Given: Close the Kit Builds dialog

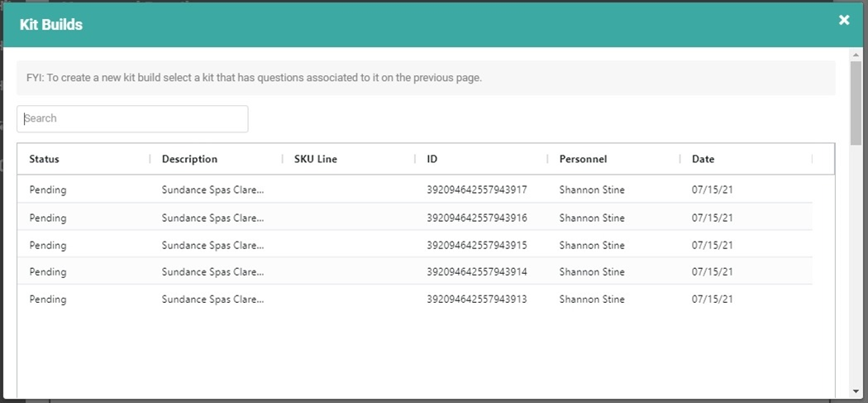Looking at the screenshot, I should pos(844,20).
